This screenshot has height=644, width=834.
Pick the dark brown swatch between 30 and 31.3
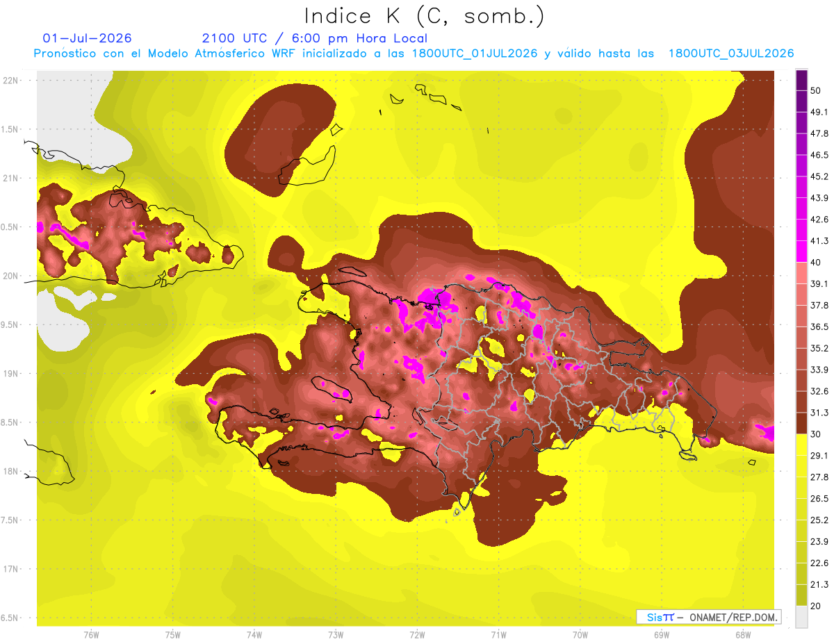pos(801,423)
